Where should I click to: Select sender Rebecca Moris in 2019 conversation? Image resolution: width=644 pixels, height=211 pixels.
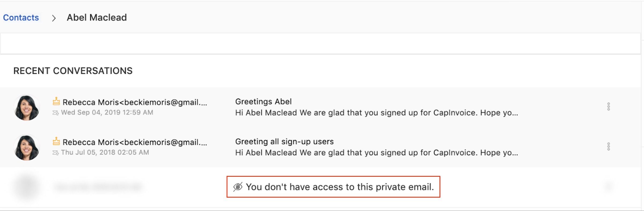click(x=135, y=102)
